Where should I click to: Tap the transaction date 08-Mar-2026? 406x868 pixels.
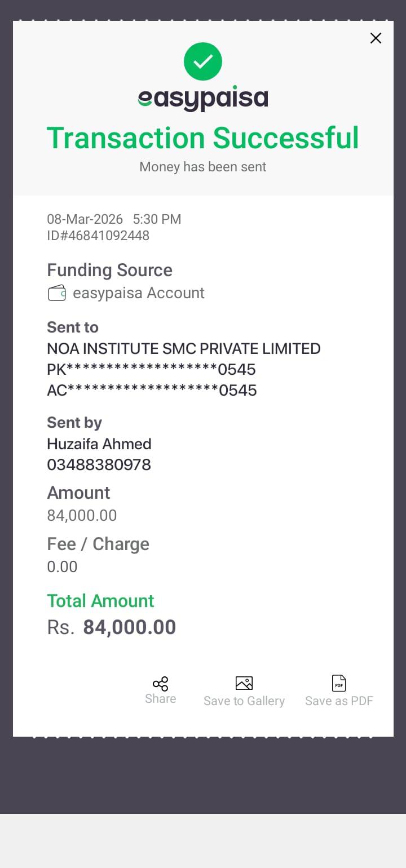click(85, 219)
